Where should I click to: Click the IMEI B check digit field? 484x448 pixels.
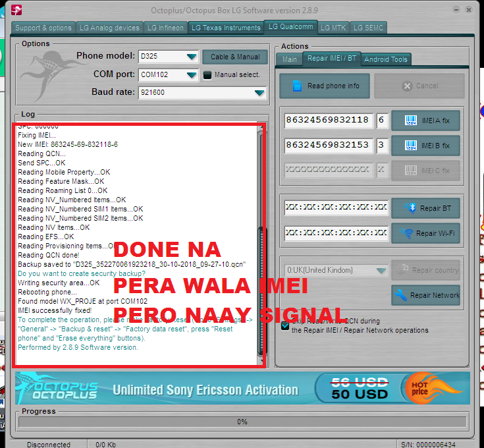click(x=382, y=145)
